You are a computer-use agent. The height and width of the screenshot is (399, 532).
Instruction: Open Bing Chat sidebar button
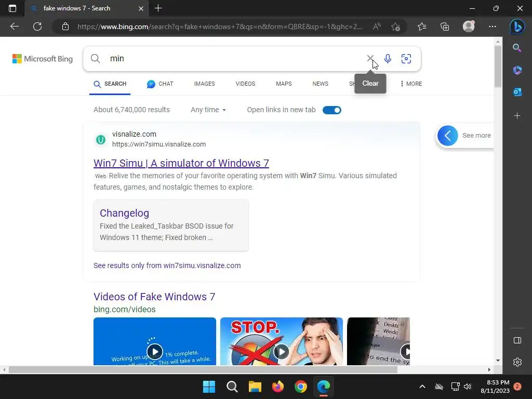coord(517,26)
